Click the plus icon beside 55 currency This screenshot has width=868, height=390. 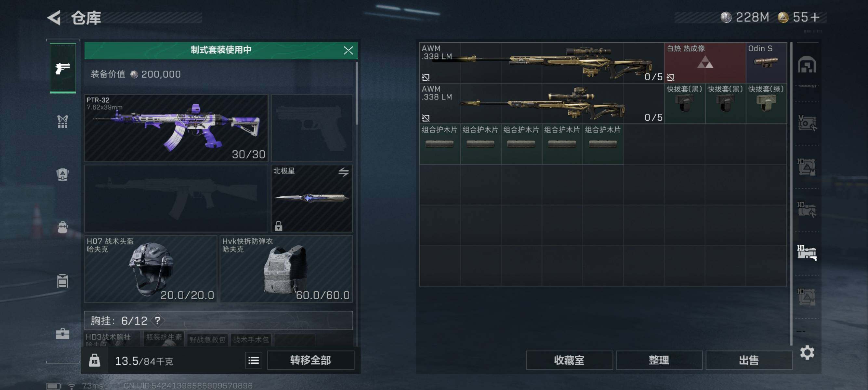coord(815,17)
